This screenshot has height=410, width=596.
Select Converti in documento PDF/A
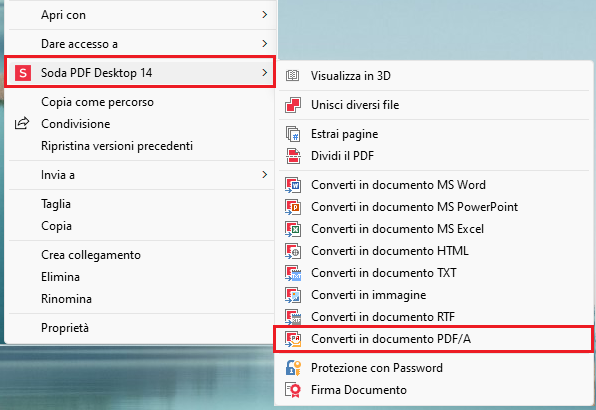(x=434, y=339)
